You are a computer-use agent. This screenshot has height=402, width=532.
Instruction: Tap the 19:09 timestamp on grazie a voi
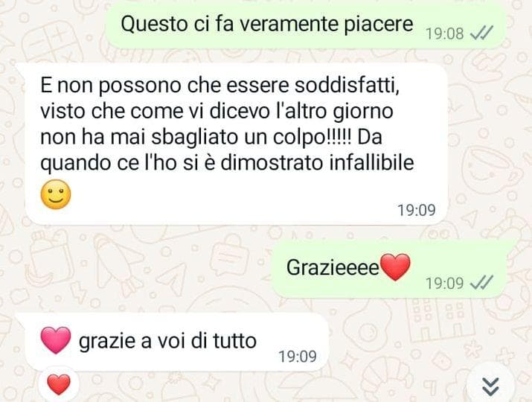tap(298, 356)
